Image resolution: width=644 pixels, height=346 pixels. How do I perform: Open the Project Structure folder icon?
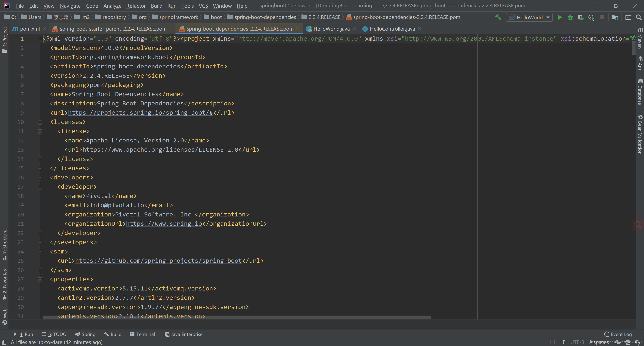pos(615,17)
